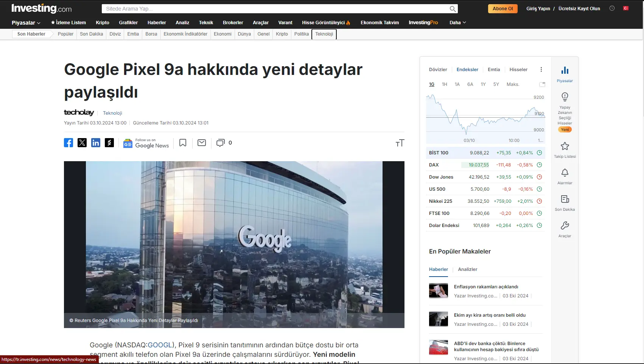644x364 pixels.
Task: Follow on Google News
Action: pos(146,143)
